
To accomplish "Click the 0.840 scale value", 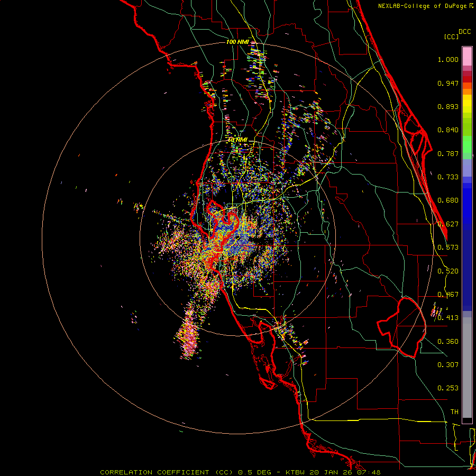I will [448, 130].
